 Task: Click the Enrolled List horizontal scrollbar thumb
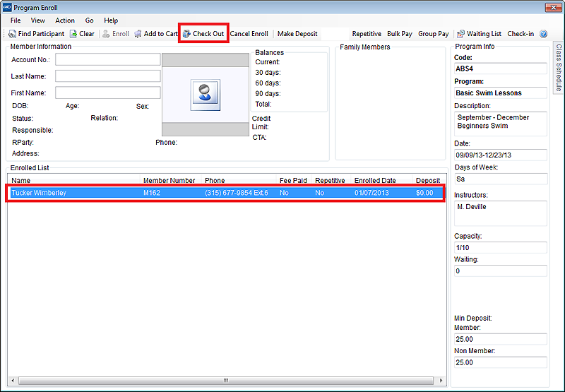click(226, 381)
